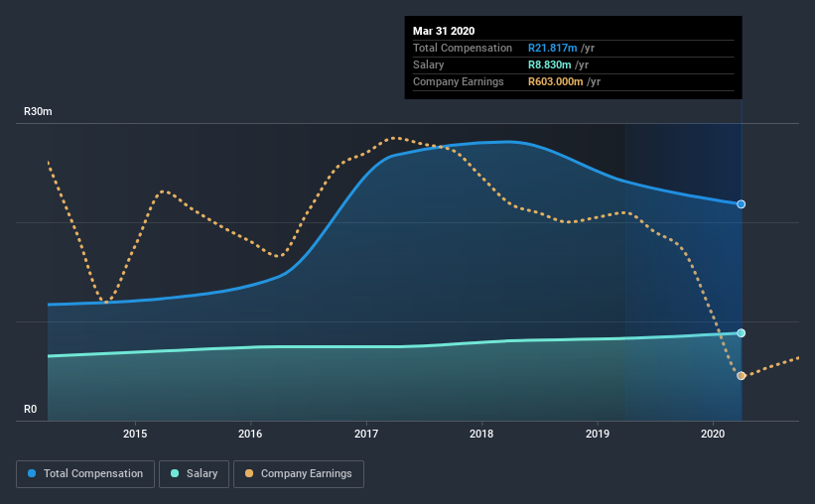Click Company Earnings label in tooltip
Viewport: 815px width, 504px height.
coord(459,81)
